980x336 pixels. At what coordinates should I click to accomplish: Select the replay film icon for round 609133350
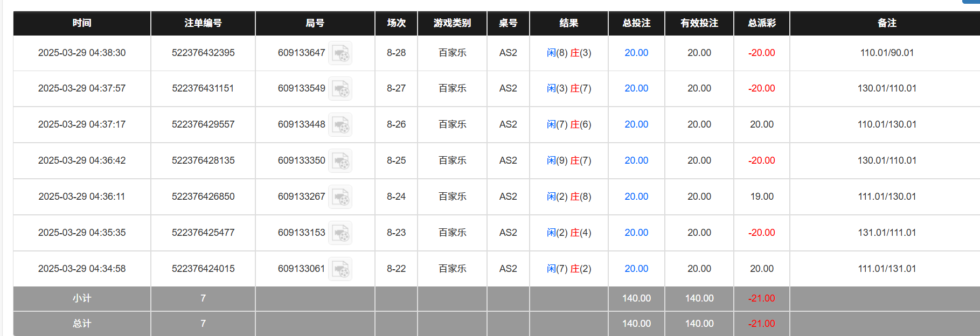tap(340, 161)
